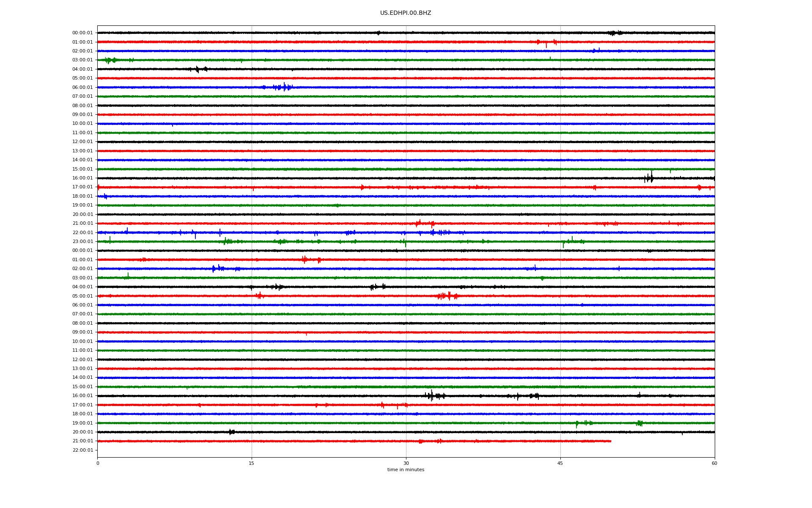Image resolution: width=812 pixels, height=508 pixels.
Task: Click the red burst on the second 05:00:01 trace
Action: pyautogui.click(x=447, y=296)
